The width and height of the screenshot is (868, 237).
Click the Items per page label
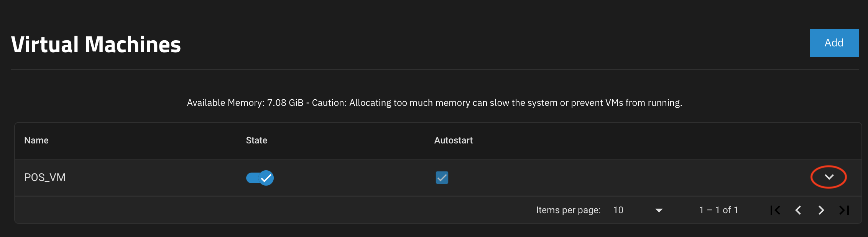point(568,210)
